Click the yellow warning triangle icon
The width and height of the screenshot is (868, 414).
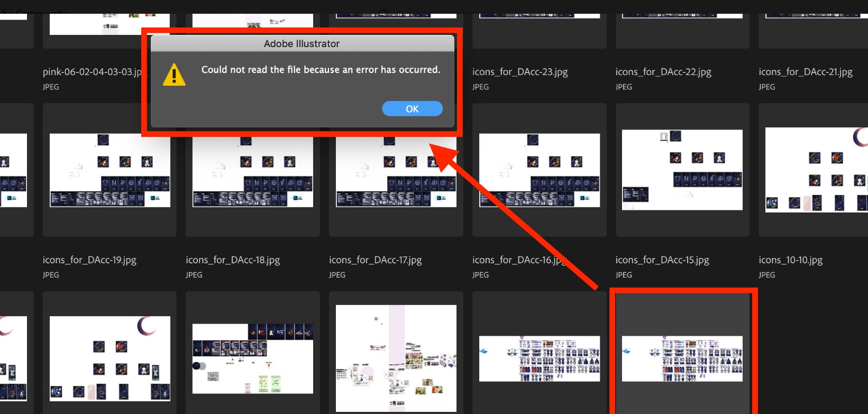pos(174,75)
